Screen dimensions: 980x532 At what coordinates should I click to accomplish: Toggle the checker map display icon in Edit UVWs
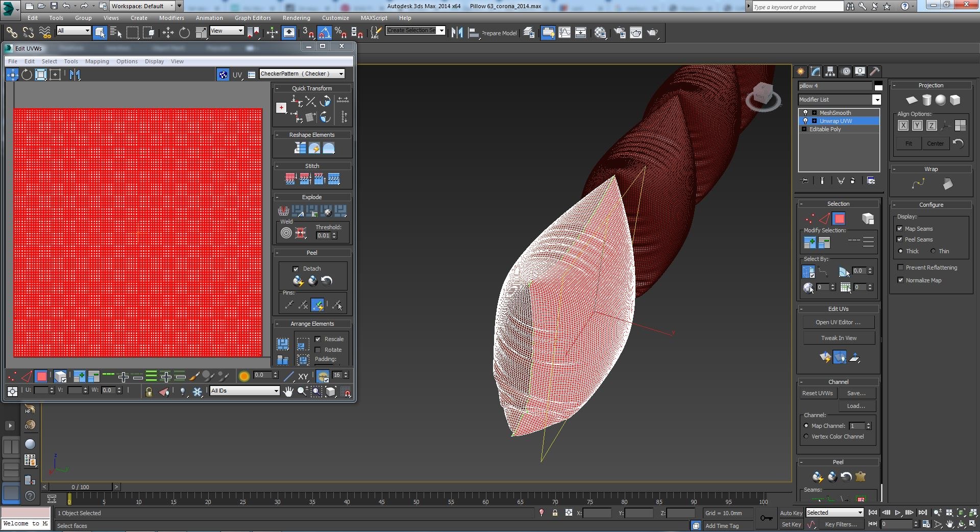click(223, 75)
